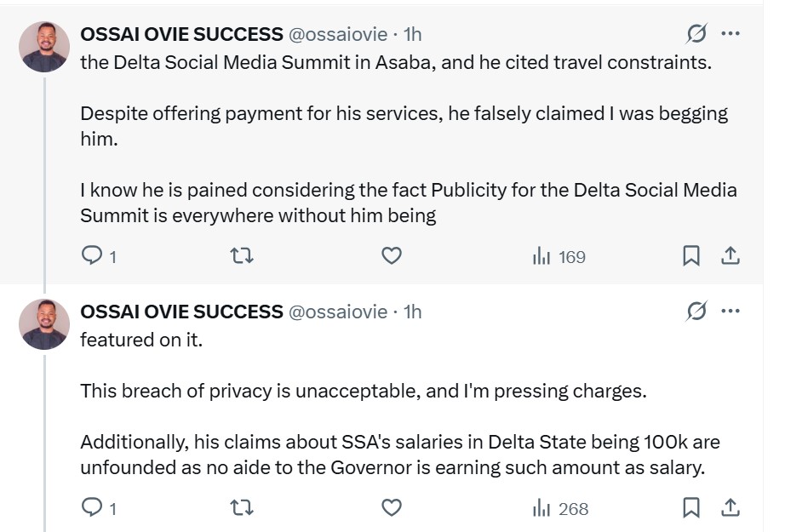
Task: Click @ossaiovie handle on second tweet
Action: 338,312
